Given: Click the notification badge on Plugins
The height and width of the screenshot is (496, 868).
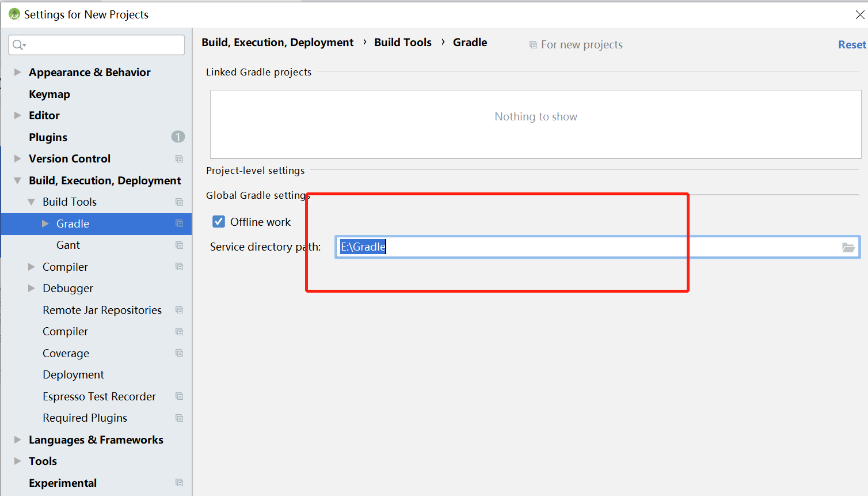Looking at the screenshot, I should 178,137.
